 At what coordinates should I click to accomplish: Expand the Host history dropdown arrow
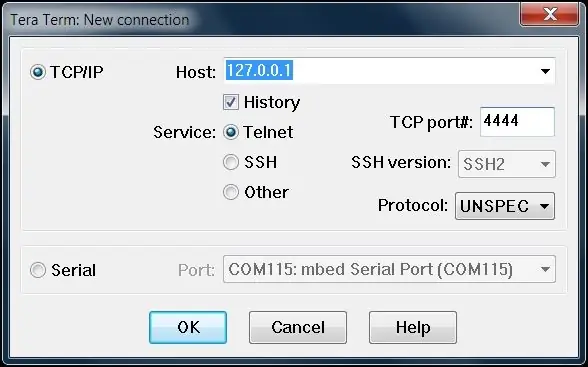[x=545, y=71]
